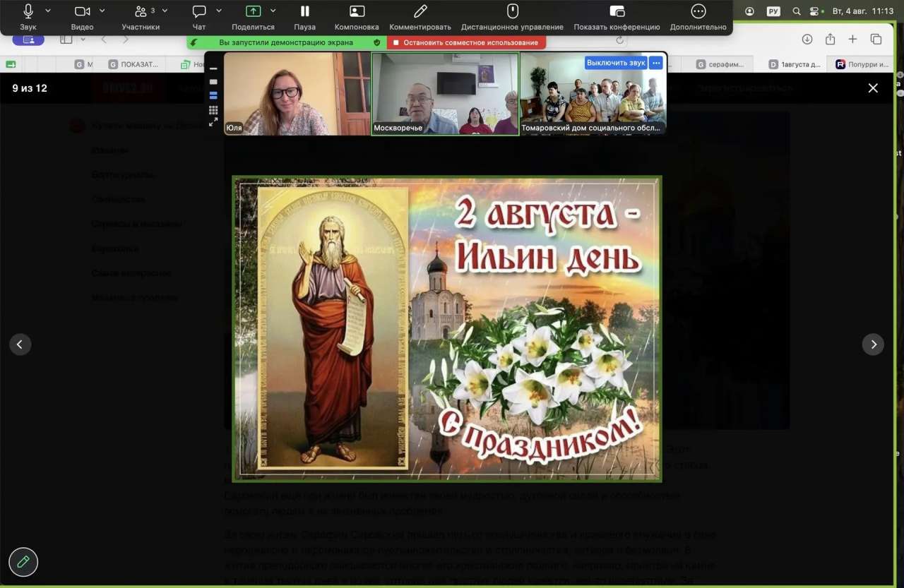Screen dimensions: 904x588
Task: Go forward in Safari
Action: [x=126, y=40]
